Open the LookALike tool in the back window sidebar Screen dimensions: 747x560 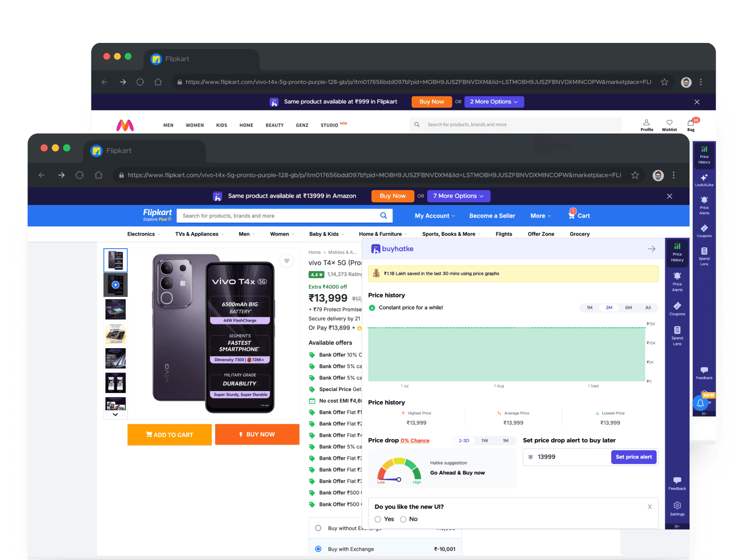[x=704, y=180]
